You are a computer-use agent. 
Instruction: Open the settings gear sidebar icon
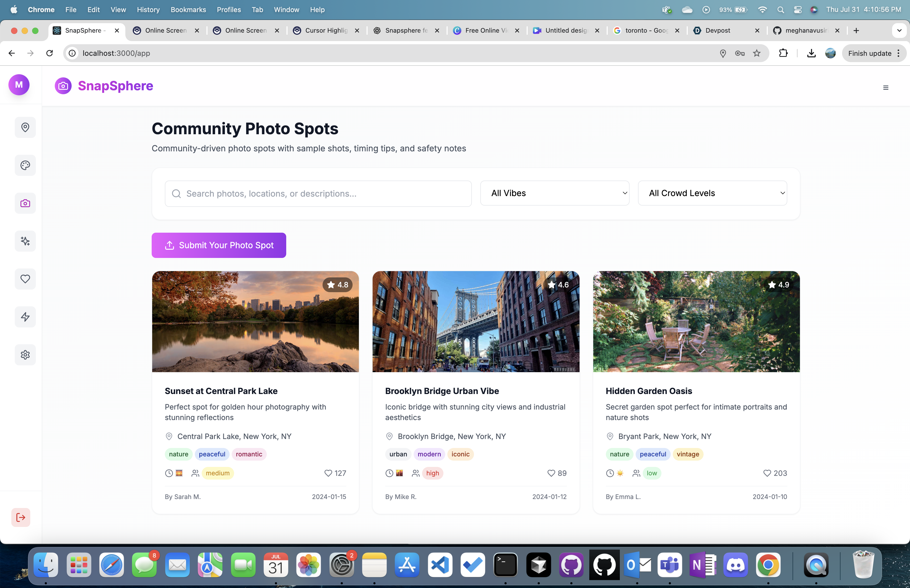25,355
